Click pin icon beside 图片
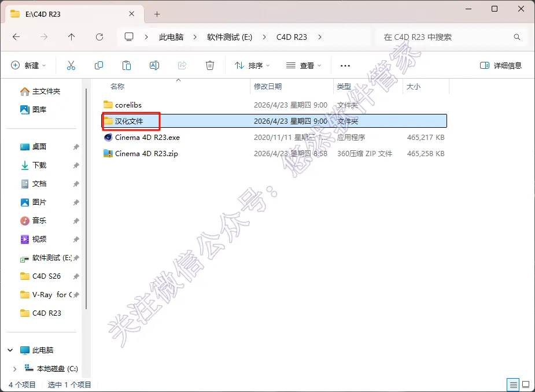This screenshot has height=392, width=535. [76, 202]
